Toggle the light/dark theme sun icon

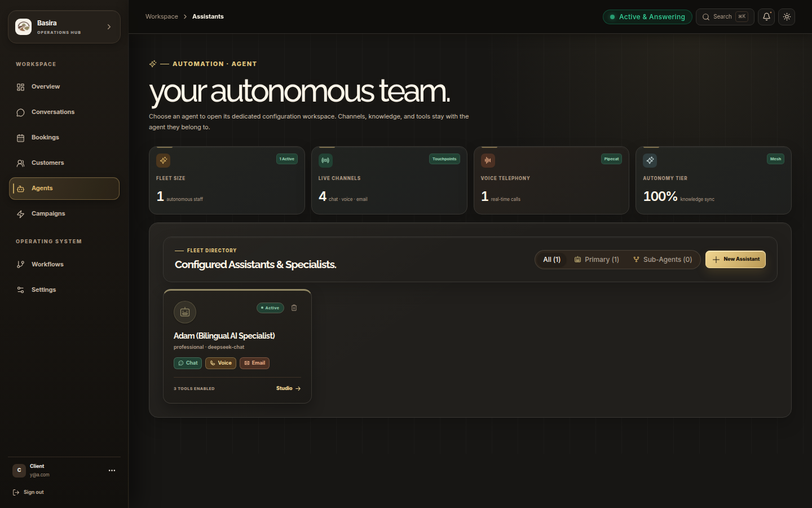point(787,17)
